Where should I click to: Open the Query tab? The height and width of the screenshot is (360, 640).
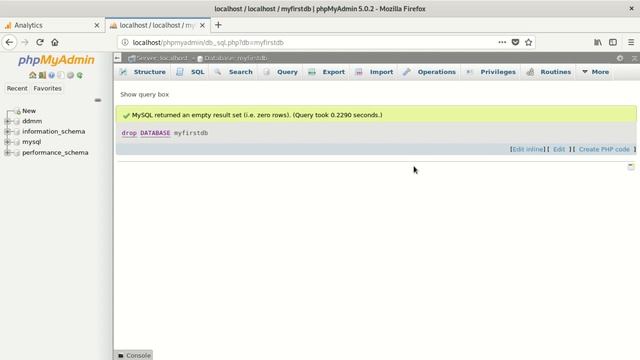pyautogui.click(x=280, y=72)
